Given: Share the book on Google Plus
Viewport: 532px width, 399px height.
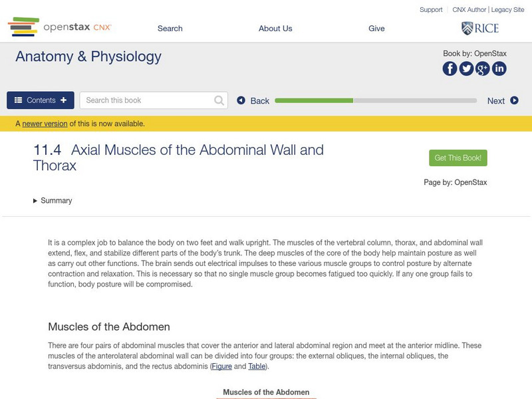Looking at the screenshot, I should tap(483, 68).
